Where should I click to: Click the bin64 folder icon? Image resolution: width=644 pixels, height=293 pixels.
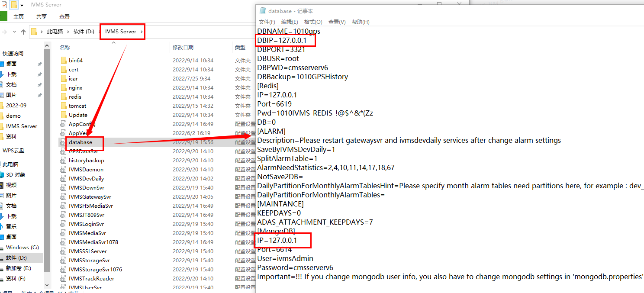click(64, 60)
